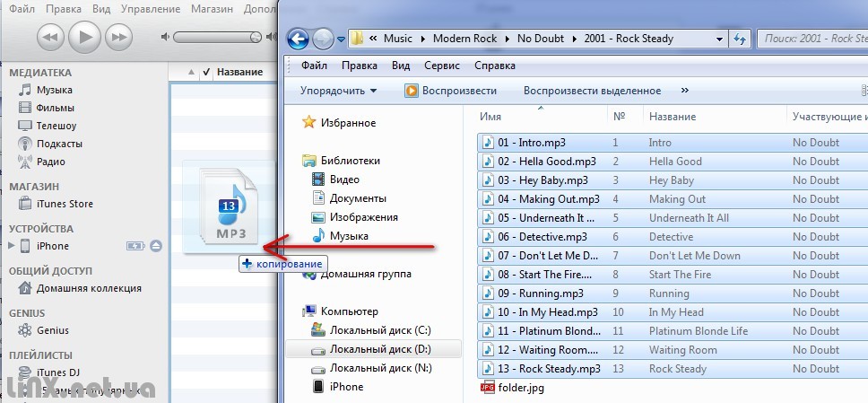Image resolution: width=868 pixels, height=403 pixels.
Task: Click the iTunes rewind button
Action: pos(50,37)
